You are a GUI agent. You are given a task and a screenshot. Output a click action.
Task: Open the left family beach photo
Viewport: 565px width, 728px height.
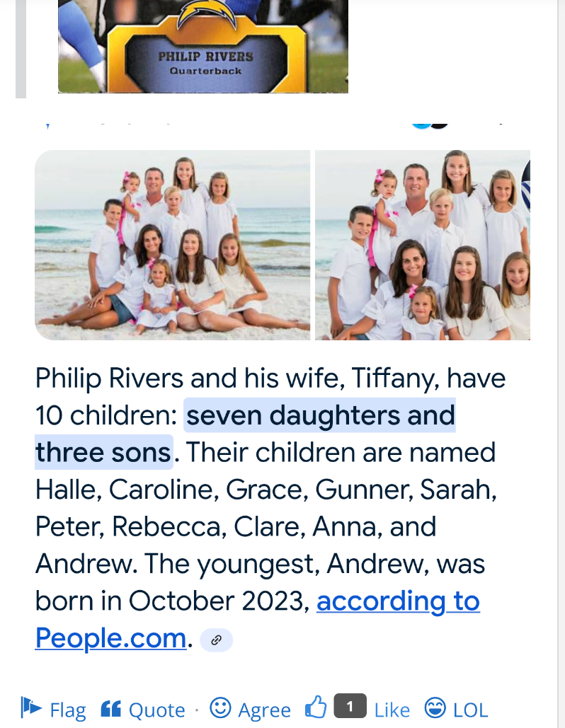tap(172, 245)
